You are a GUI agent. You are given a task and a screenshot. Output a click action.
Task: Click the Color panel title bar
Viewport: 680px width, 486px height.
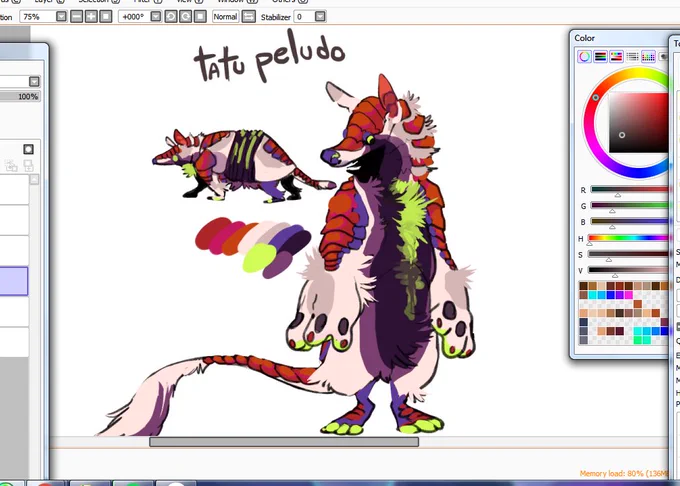(x=620, y=38)
